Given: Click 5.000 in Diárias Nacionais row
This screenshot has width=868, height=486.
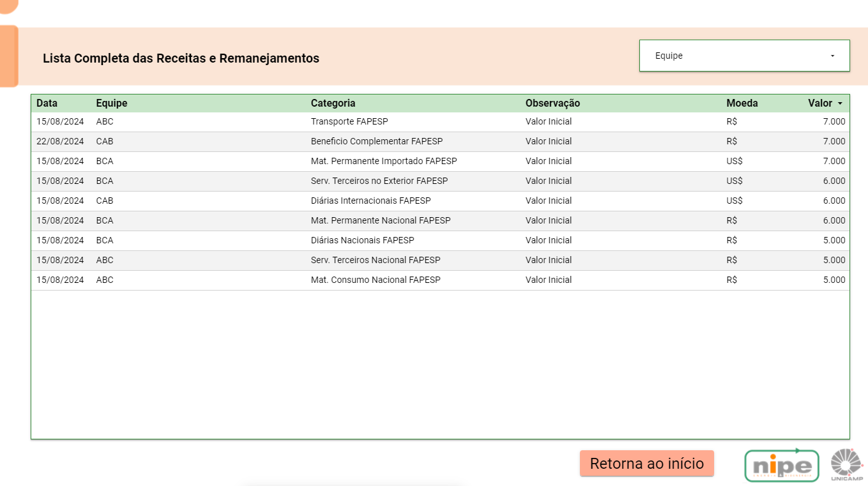Looking at the screenshot, I should [x=834, y=240].
